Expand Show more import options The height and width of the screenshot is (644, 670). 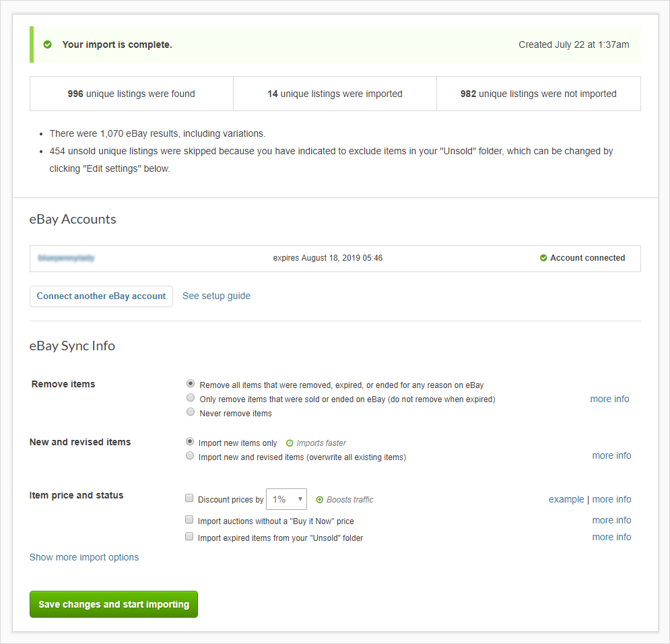[x=84, y=557]
